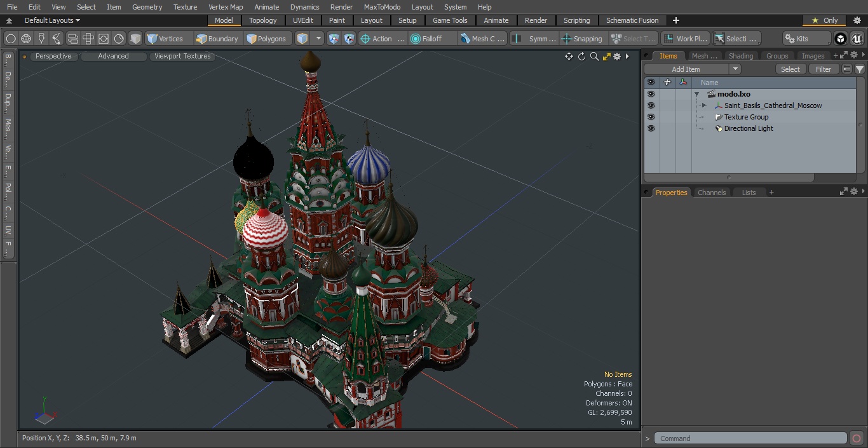Open the Default Layouts dropdown
Screen dimensions: 868x448
point(52,20)
